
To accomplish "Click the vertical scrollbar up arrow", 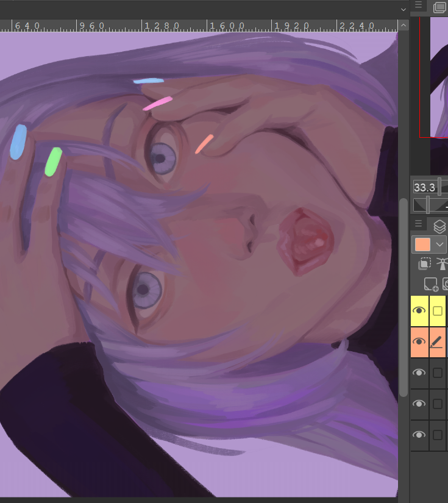I will point(404,25).
